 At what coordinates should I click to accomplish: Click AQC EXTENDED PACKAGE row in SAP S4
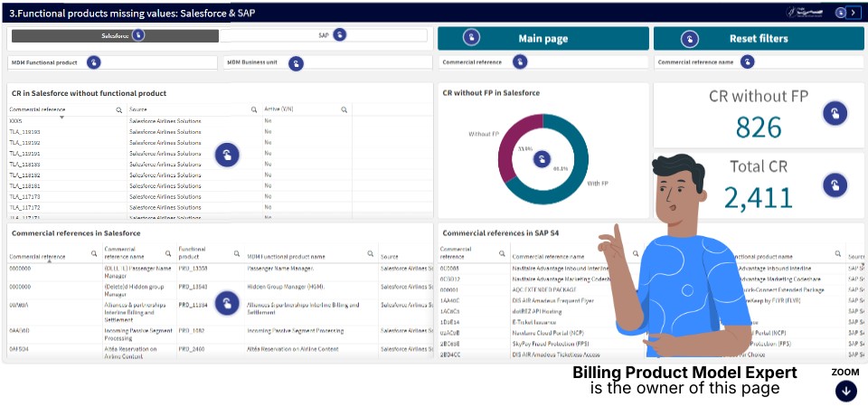pos(544,289)
